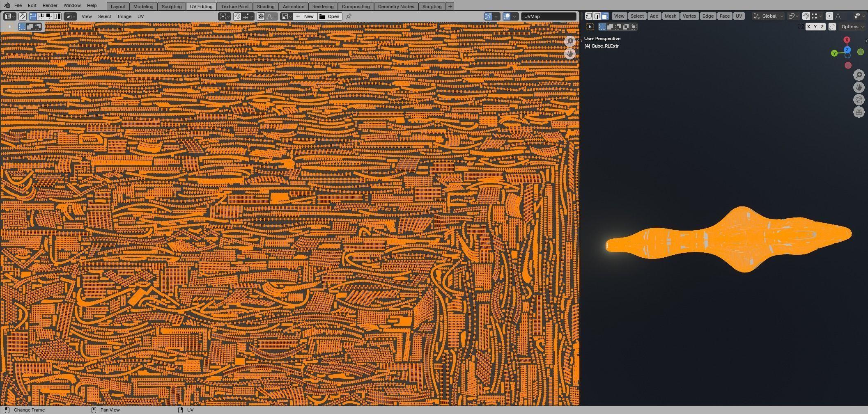Select vertex select mode in 3D viewport
The height and width of the screenshot is (414, 868).
589,16
